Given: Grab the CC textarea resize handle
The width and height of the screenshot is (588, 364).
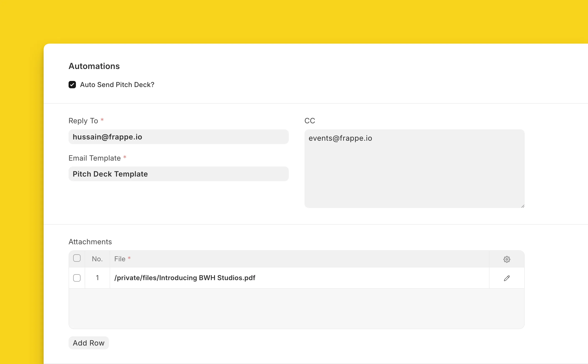Looking at the screenshot, I should (523, 206).
